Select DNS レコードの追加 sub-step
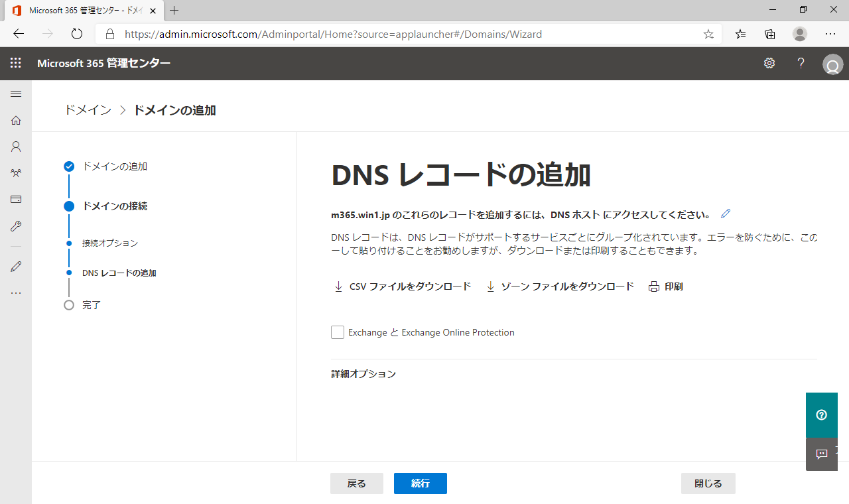849x504 pixels. point(119,273)
